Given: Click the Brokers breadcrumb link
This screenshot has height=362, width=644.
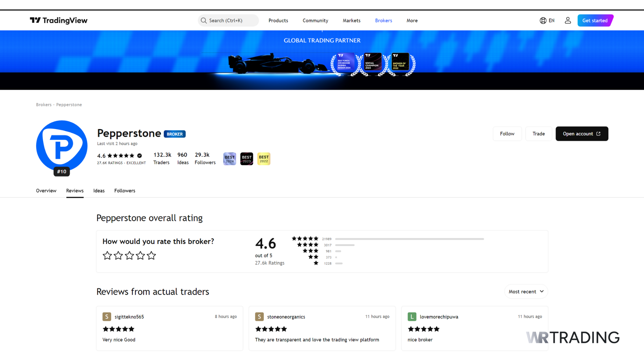Looking at the screenshot, I should pos(44,105).
